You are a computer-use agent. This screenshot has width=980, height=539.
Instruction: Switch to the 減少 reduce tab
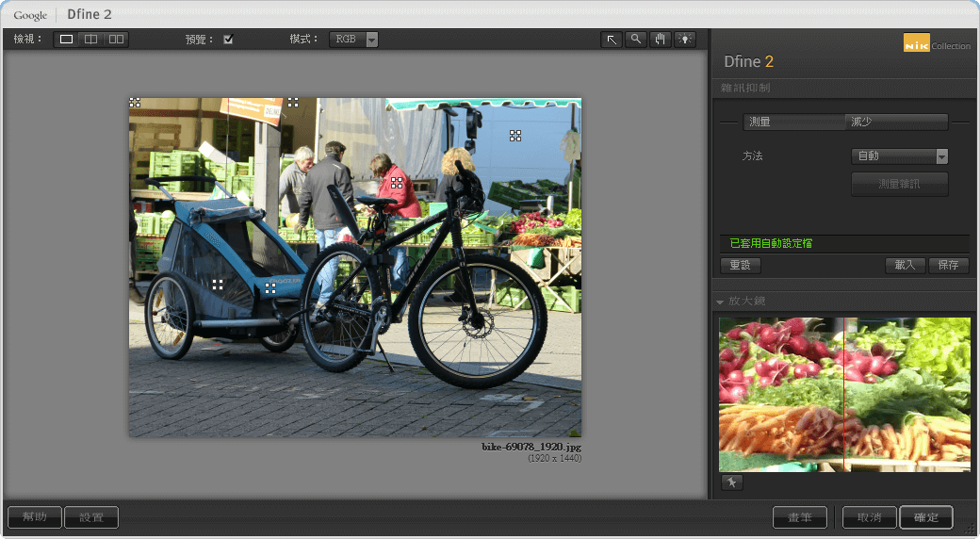(896, 122)
